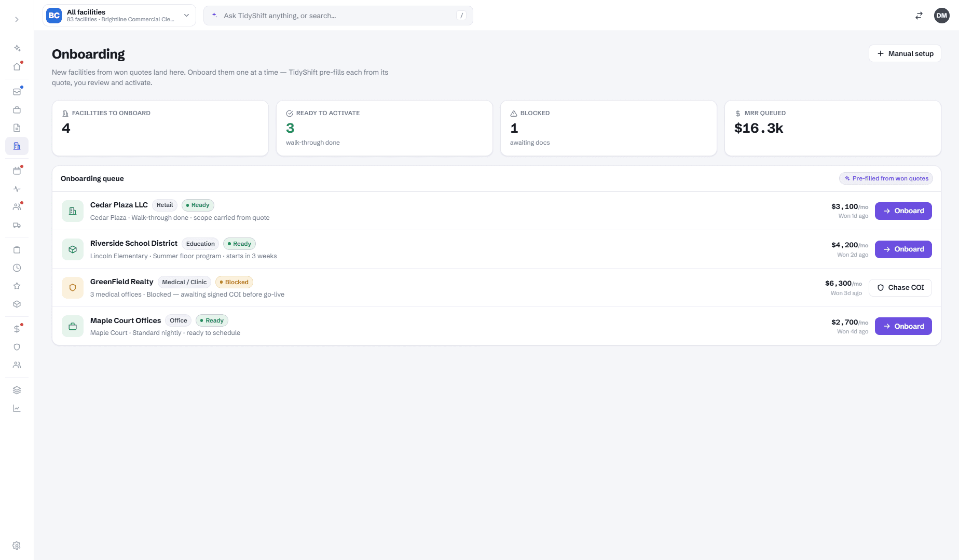The width and height of the screenshot is (959, 560).
Task: Open the briefcase icon in the sidebar
Action: 17,110
